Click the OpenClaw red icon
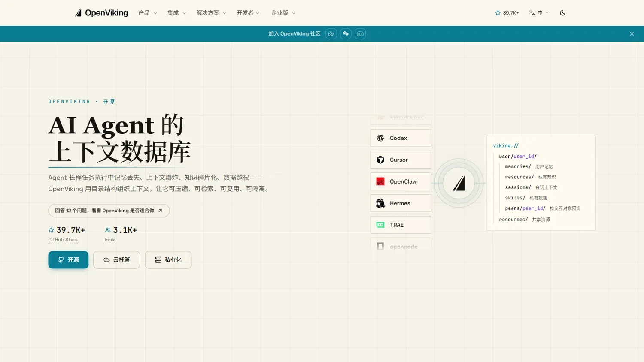Screen dimensions: 644x362 (380, 181)
